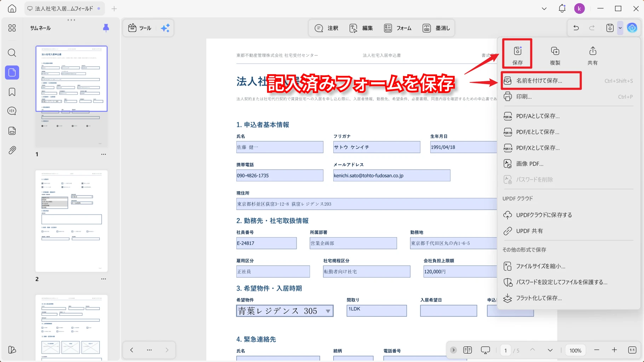Image resolution: width=644 pixels, height=362 pixels.
Task: Click the メールアドレス field
Action: click(392, 175)
